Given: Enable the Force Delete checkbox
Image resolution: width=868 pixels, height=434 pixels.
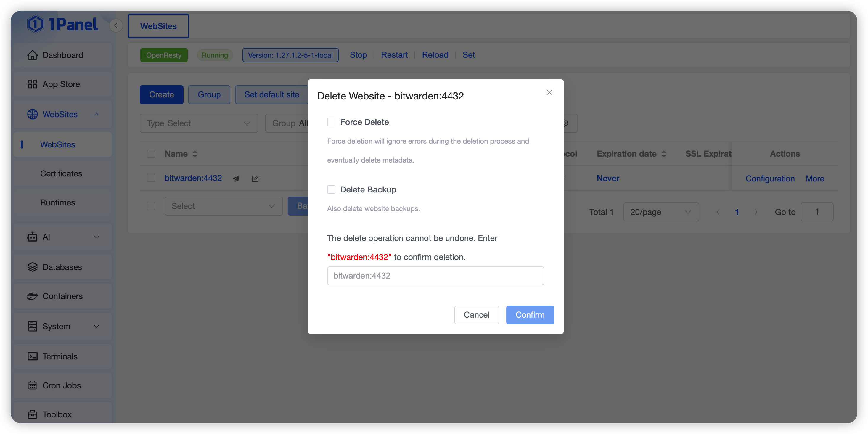Looking at the screenshot, I should click(x=331, y=122).
